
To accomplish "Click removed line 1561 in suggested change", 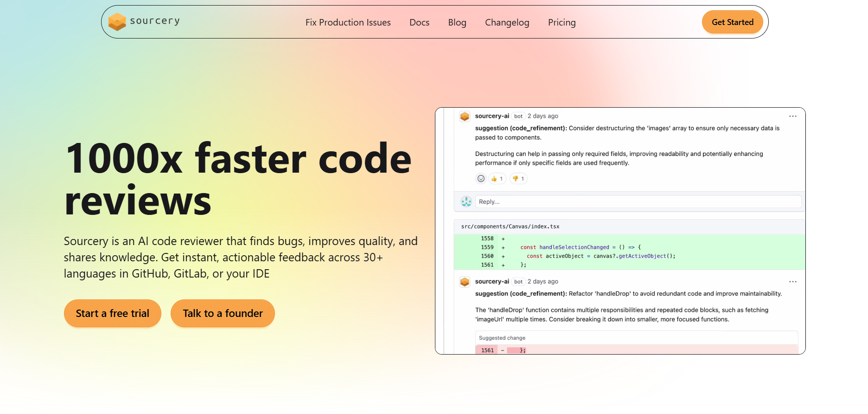I will pos(487,350).
